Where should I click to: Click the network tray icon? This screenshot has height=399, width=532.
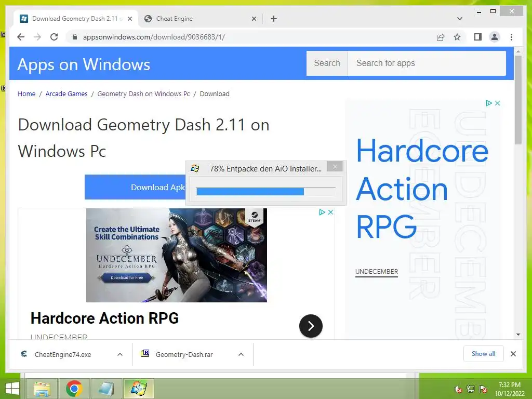coord(471,389)
